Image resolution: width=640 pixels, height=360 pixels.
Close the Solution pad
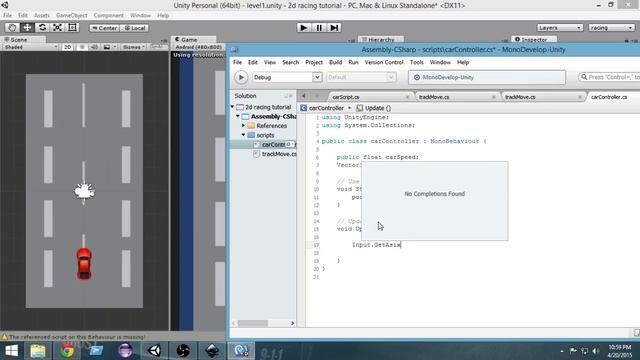pos(291,96)
